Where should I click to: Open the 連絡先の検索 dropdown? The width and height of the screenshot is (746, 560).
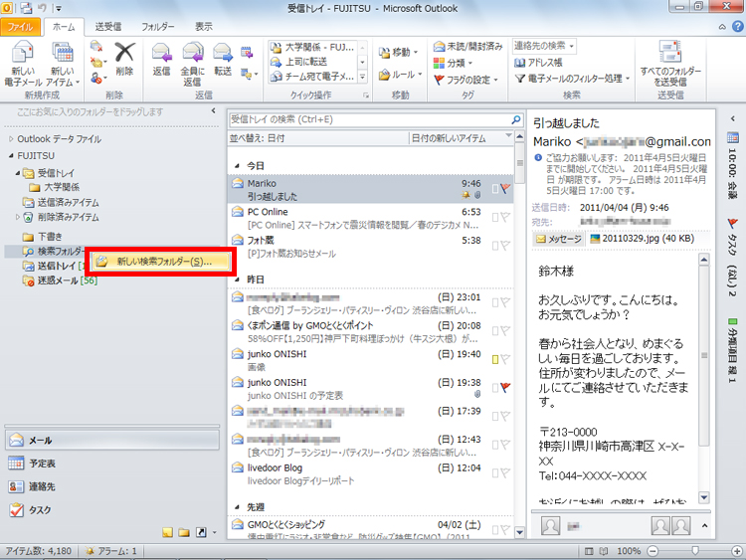coord(571,46)
